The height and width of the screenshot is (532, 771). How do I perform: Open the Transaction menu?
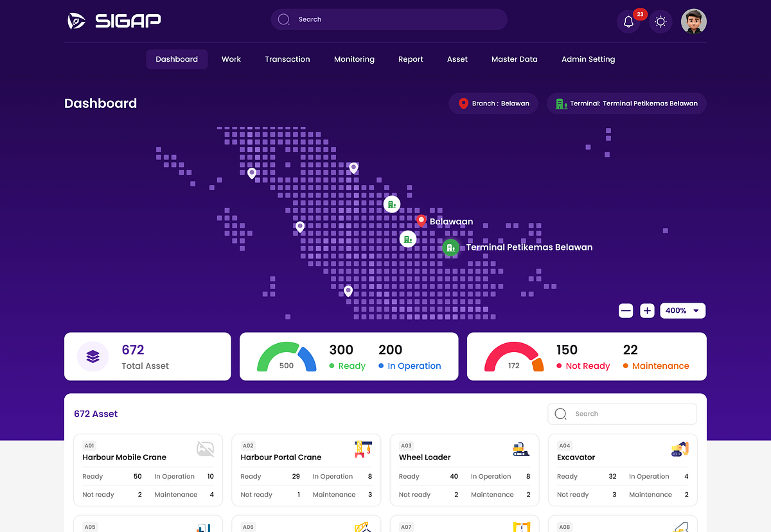click(x=287, y=59)
